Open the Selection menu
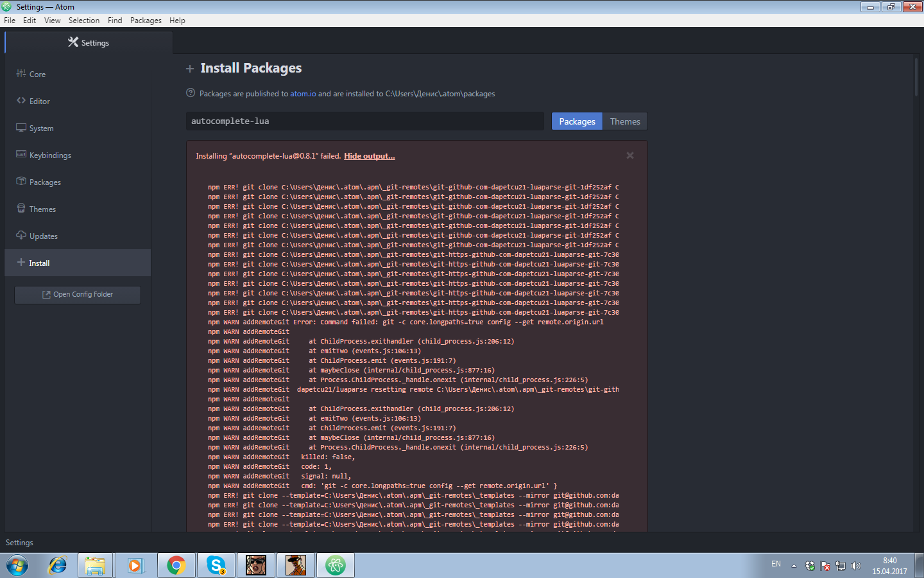The image size is (924, 578). pyautogui.click(x=84, y=21)
